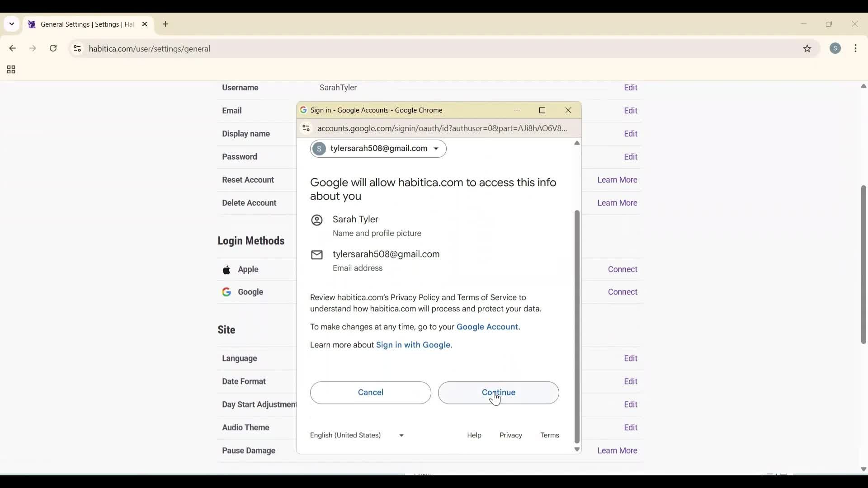Click the Google Account link

tap(488, 327)
